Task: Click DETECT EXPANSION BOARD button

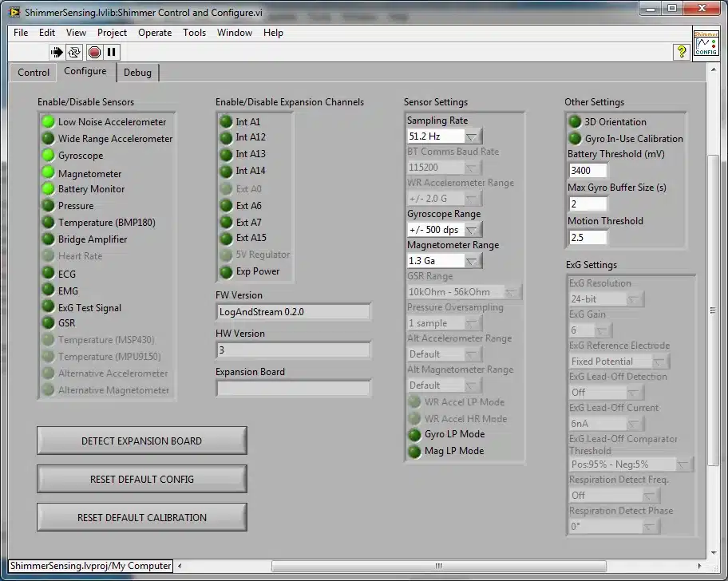Action: tap(141, 441)
